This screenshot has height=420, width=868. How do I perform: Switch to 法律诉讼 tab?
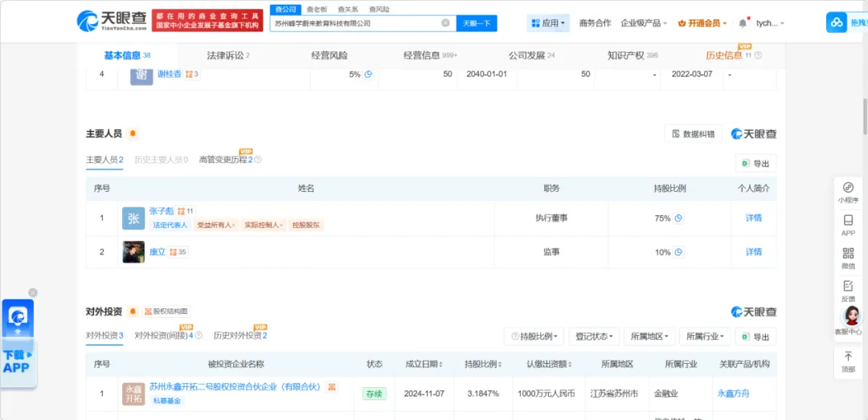[228, 55]
